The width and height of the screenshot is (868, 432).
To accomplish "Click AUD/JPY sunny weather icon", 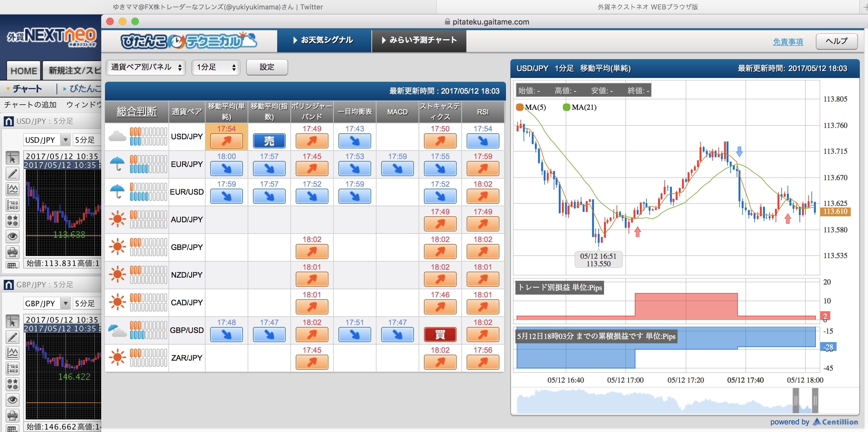I will [117, 219].
